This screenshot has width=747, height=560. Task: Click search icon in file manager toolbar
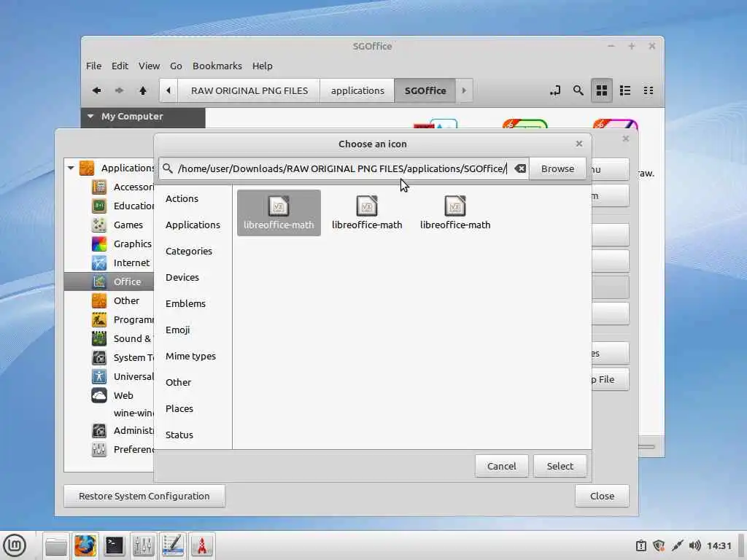pos(578,90)
